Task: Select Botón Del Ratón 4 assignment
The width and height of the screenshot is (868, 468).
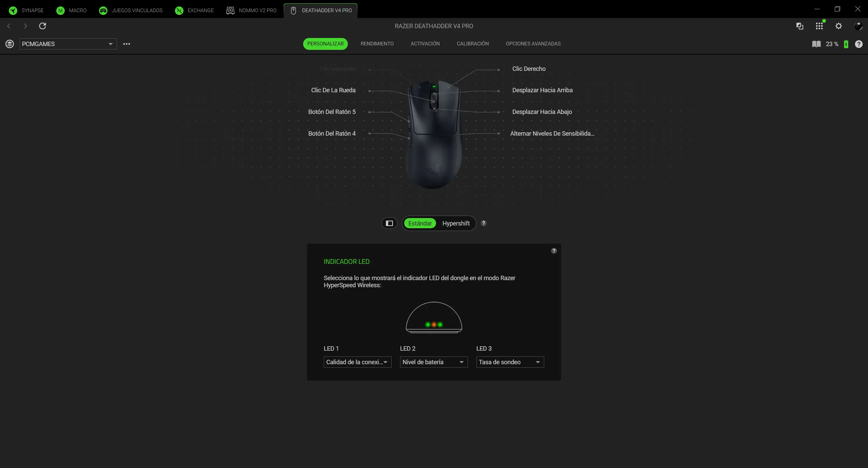Action: [332, 134]
